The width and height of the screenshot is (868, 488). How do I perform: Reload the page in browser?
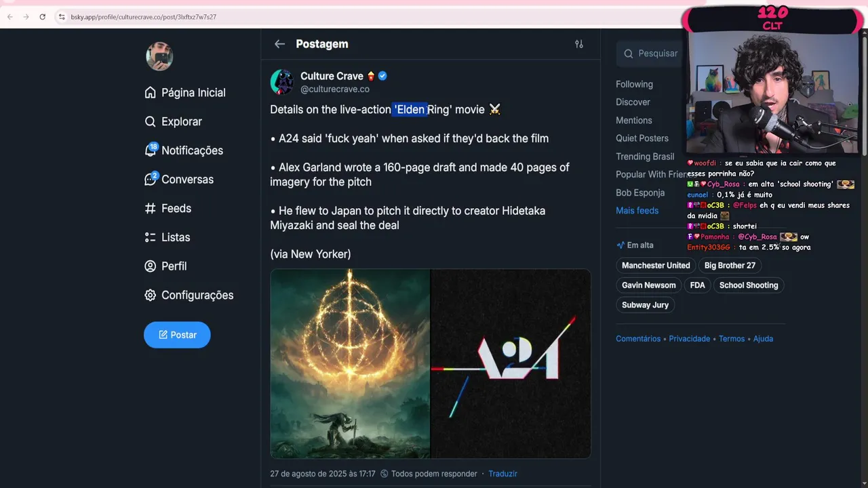tap(42, 17)
